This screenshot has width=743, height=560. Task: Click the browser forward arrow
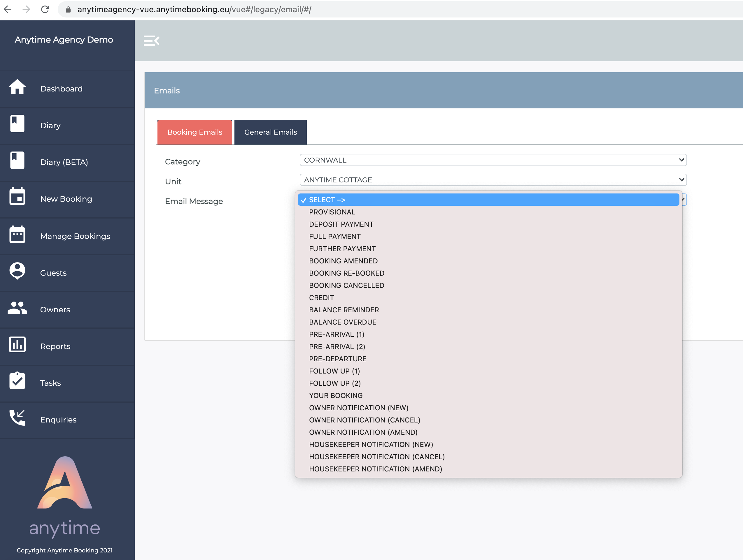tap(26, 9)
